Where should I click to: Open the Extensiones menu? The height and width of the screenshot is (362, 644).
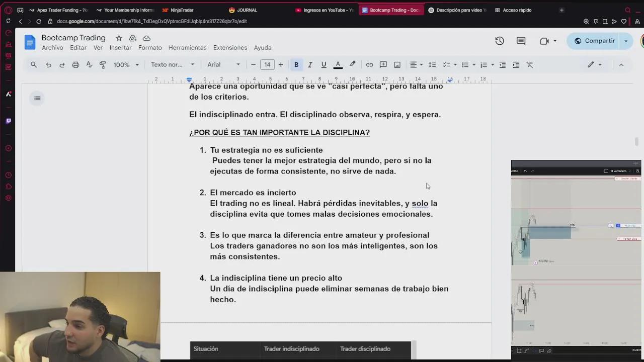pyautogui.click(x=230, y=47)
